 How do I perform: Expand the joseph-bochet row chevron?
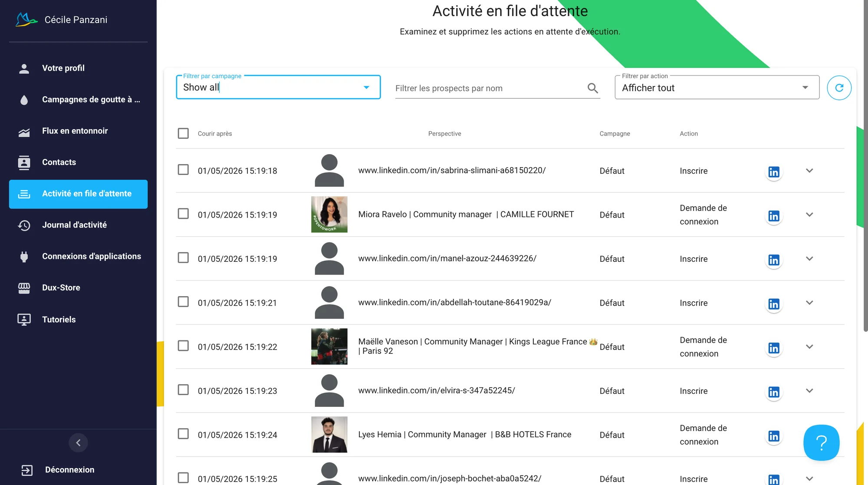[809, 478]
